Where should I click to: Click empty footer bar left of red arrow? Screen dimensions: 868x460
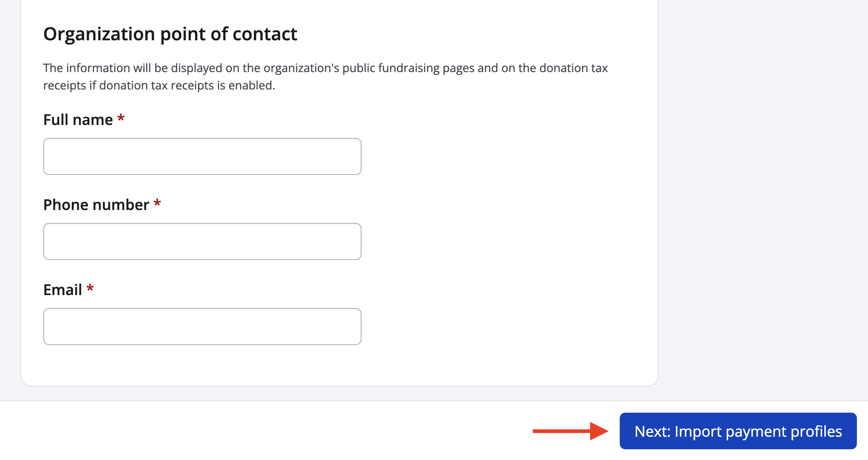[x=259, y=431]
